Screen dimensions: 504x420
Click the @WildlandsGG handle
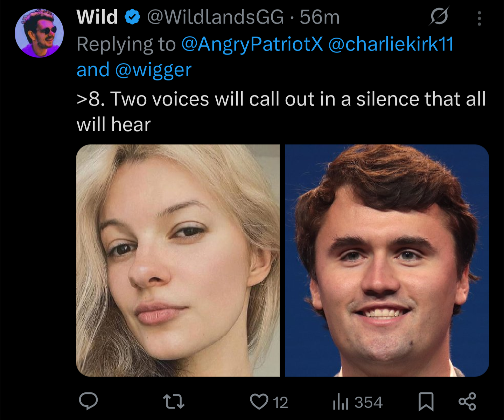(x=215, y=17)
